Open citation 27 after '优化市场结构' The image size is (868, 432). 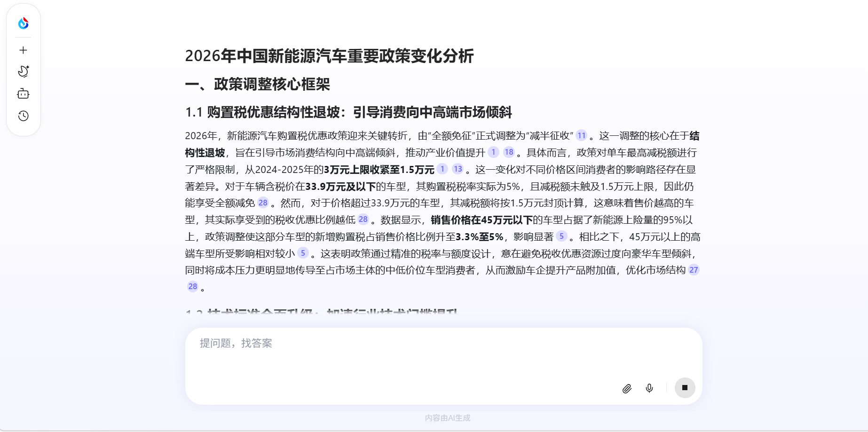click(x=694, y=270)
